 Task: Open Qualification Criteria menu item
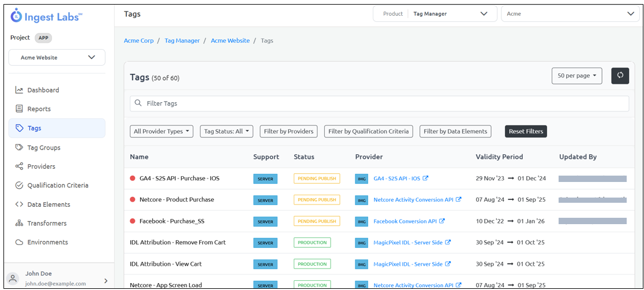58,185
